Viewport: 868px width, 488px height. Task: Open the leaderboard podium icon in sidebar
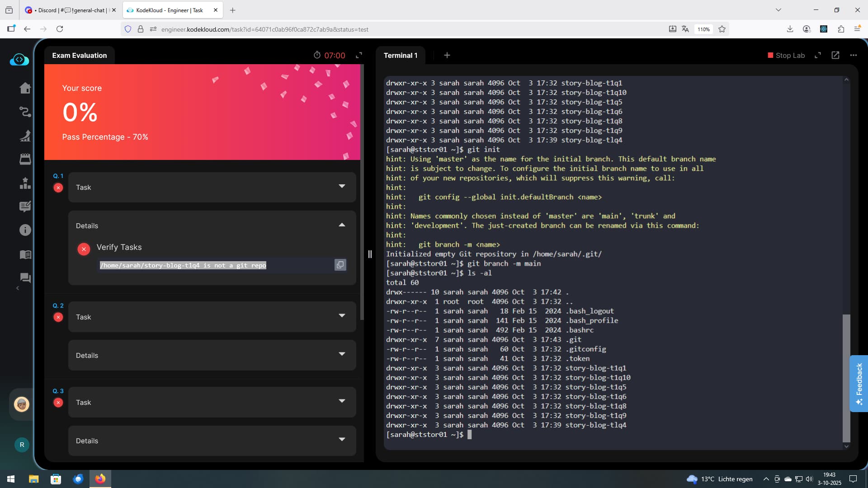click(x=25, y=183)
